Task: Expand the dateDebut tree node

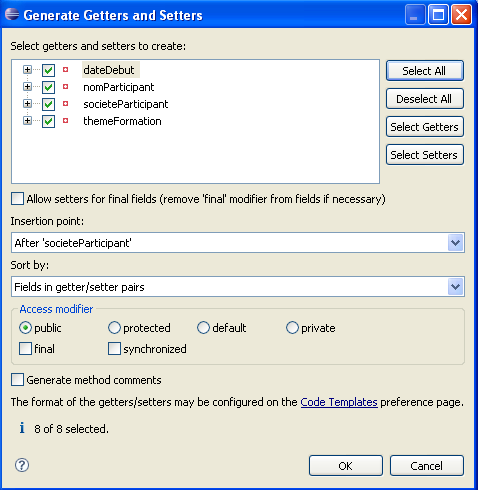Action: click(27, 70)
